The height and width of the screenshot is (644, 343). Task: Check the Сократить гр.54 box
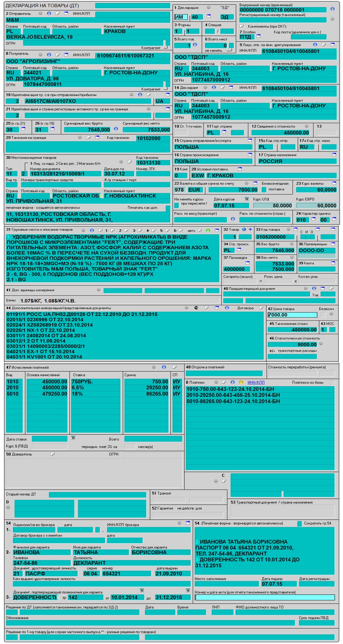300,523
